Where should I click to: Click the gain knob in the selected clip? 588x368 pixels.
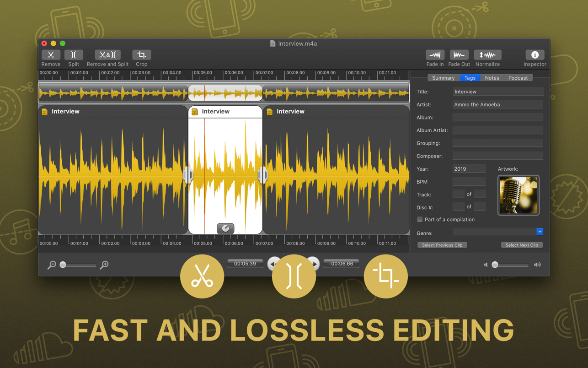[225, 228]
